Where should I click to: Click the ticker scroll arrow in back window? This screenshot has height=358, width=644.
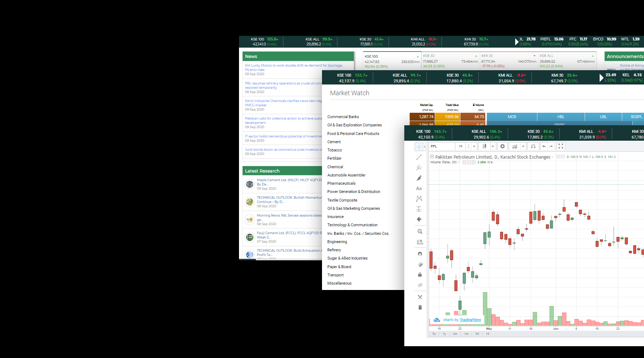click(x=517, y=42)
